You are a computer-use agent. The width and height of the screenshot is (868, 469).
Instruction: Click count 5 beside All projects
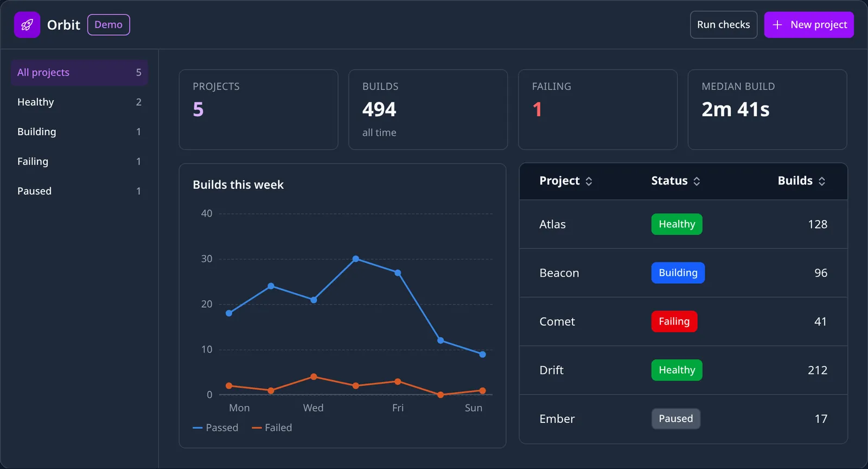click(139, 73)
